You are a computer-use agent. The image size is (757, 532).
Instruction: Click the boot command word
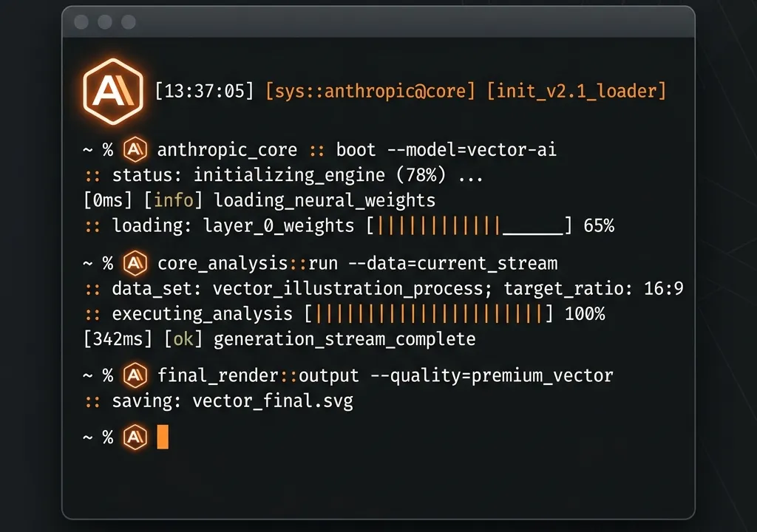pyautogui.click(x=356, y=150)
